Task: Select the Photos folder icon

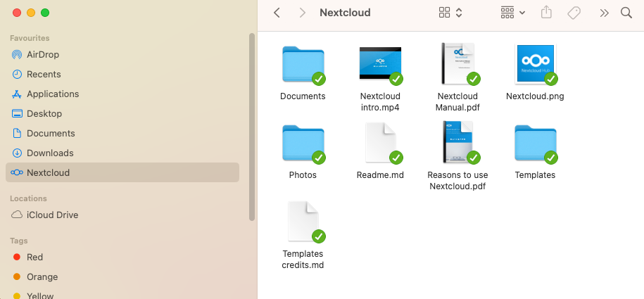Action: click(x=303, y=144)
